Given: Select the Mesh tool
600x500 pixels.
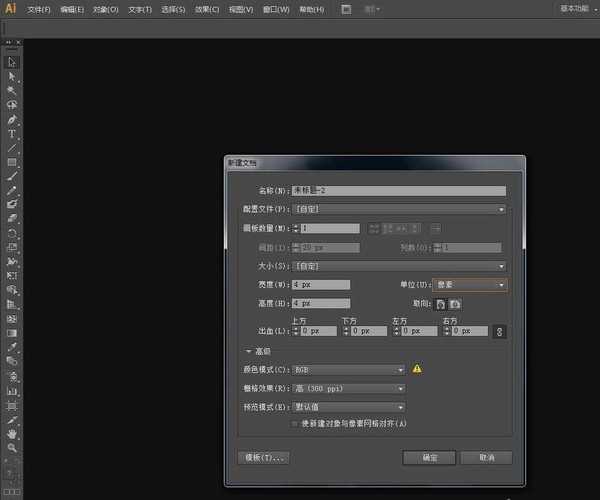Looking at the screenshot, I should click(12, 319).
